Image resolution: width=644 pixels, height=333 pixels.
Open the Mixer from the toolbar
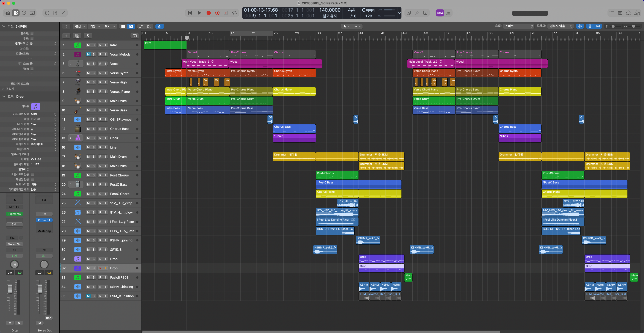tap(55, 13)
